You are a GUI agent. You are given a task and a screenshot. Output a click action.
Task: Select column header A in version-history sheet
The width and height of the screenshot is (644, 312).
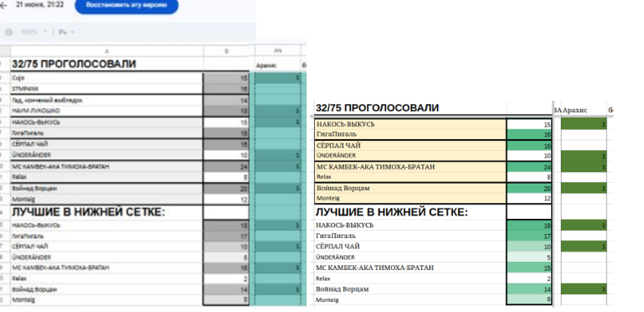(x=107, y=51)
